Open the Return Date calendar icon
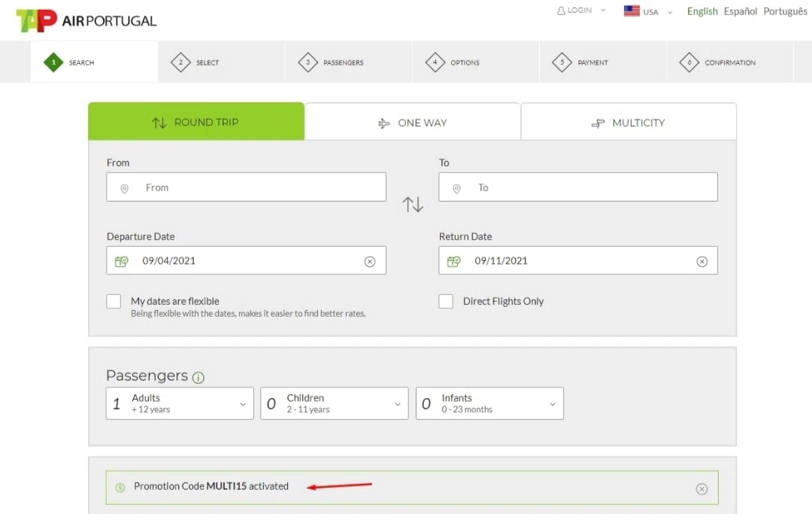This screenshot has width=812, height=514. (x=453, y=261)
